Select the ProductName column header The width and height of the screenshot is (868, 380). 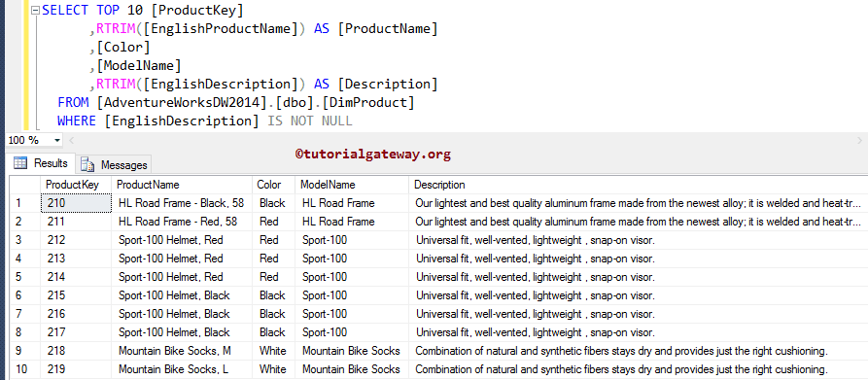point(183,185)
